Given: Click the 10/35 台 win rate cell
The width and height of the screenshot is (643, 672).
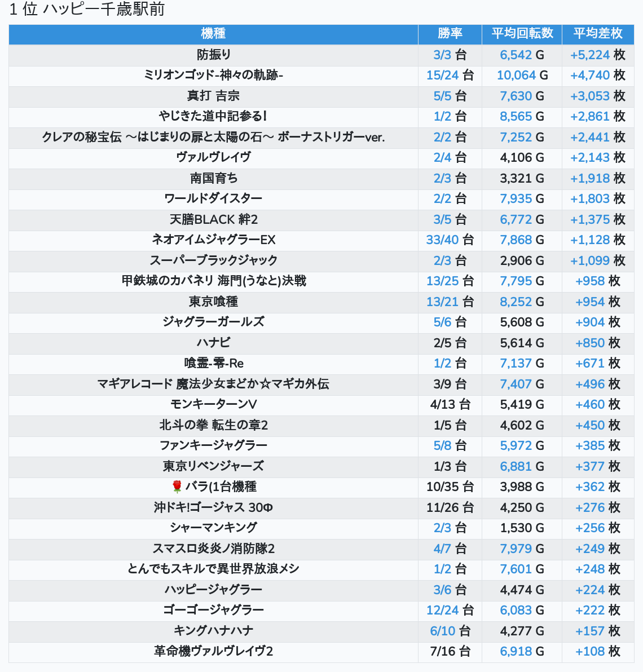Looking at the screenshot, I should click(450, 487).
